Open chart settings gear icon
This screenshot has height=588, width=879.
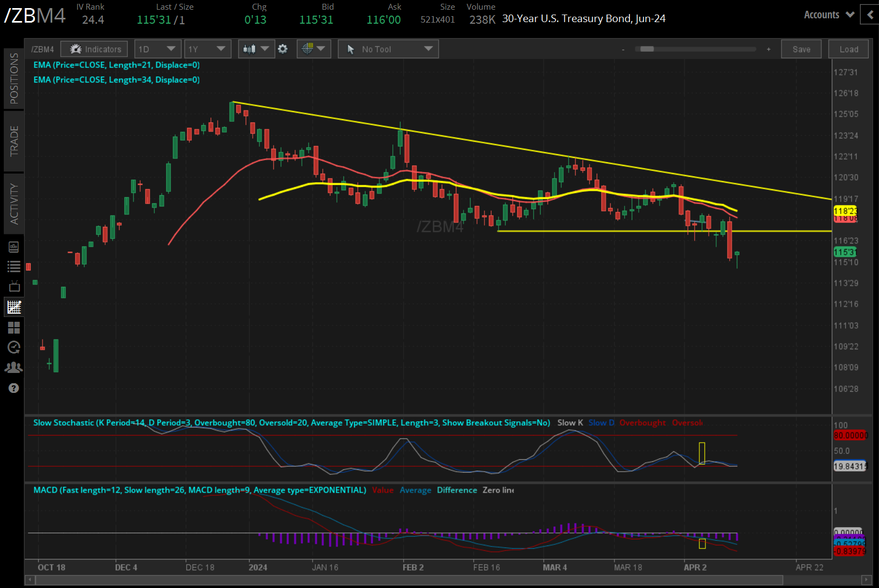point(283,49)
